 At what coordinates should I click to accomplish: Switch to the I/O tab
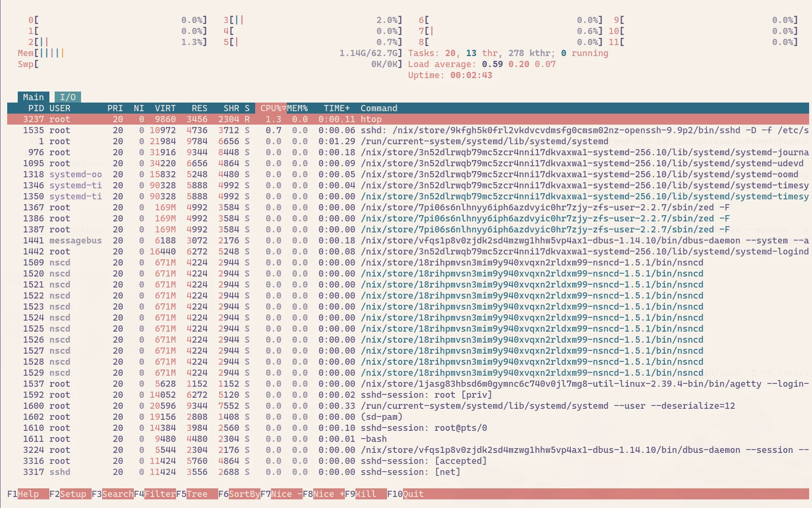point(68,97)
